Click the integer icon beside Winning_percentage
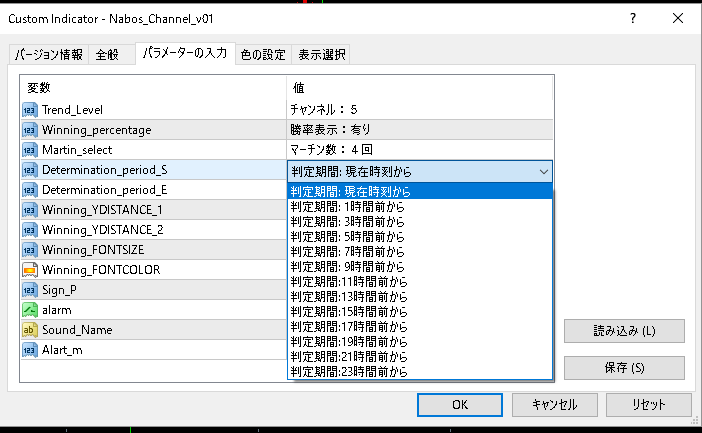Viewport: 702px width, 433px height. 30,130
